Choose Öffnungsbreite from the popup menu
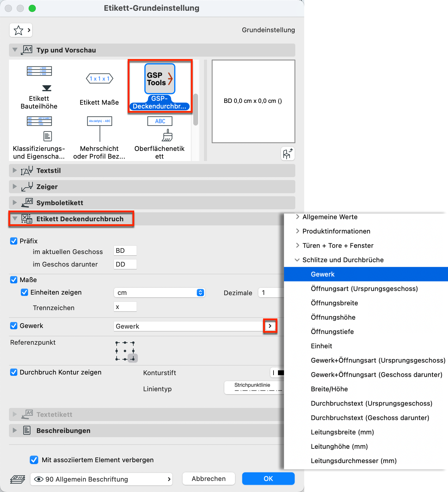448x492 pixels. (334, 303)
